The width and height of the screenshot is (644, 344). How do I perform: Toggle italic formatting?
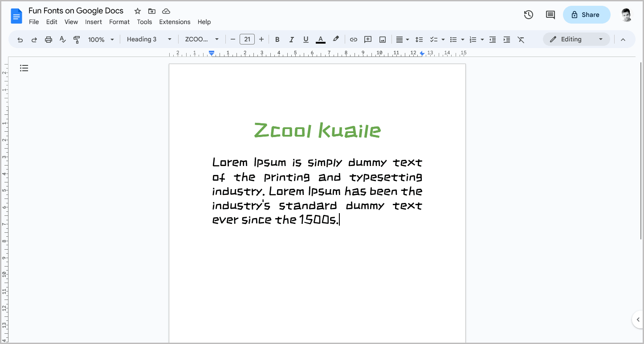point(292,39)
